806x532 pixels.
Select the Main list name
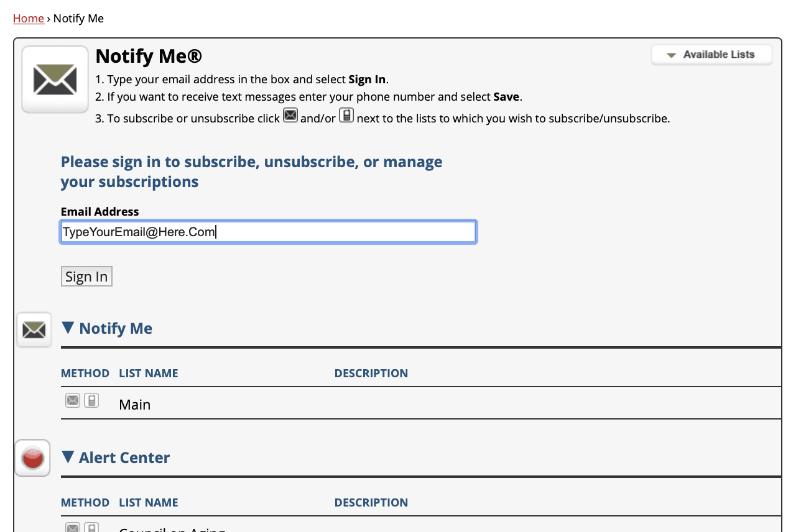(x=135, y=405)
